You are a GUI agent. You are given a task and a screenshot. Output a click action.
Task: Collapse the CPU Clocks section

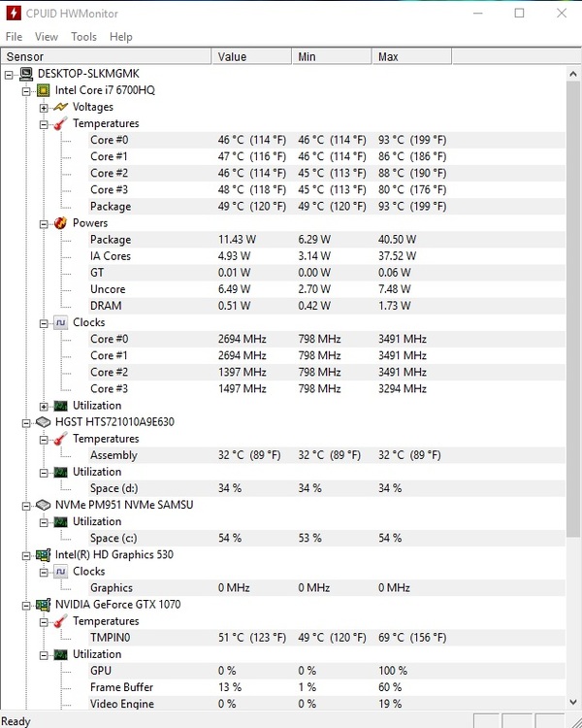(44, 322)
